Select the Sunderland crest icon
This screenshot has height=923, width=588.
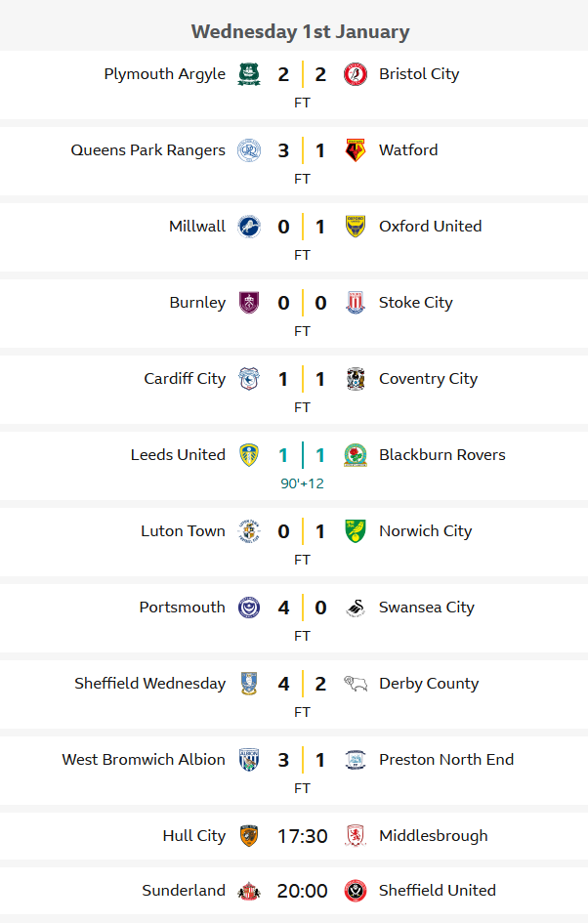click(249, 891)
